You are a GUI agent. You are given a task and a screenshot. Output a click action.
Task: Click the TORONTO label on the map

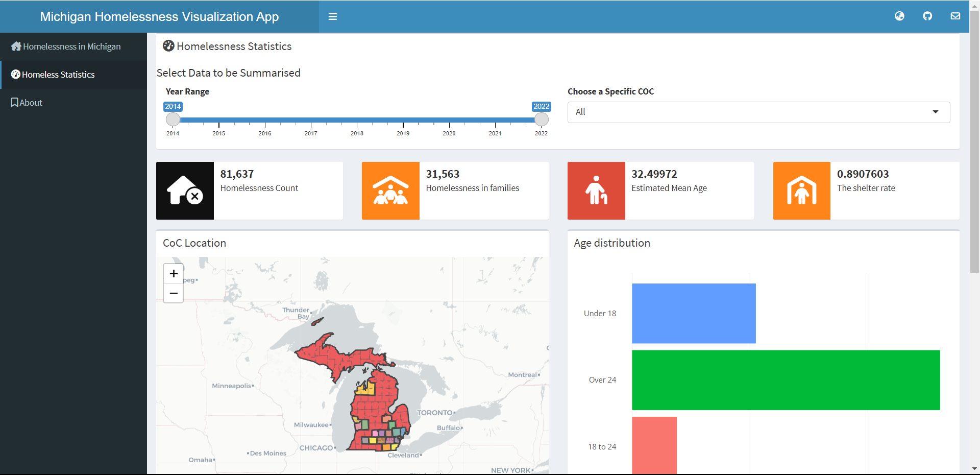tap(435, 413)
